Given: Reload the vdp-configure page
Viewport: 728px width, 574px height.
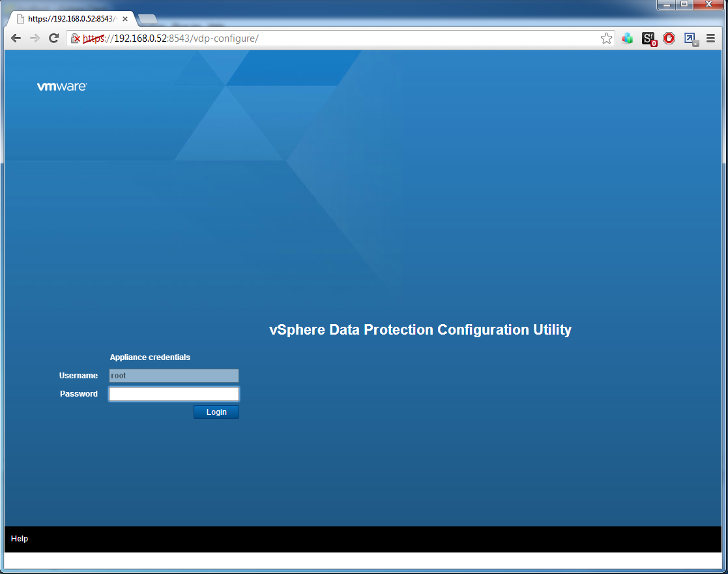Looking at the screenshot, I should point(54,38).
